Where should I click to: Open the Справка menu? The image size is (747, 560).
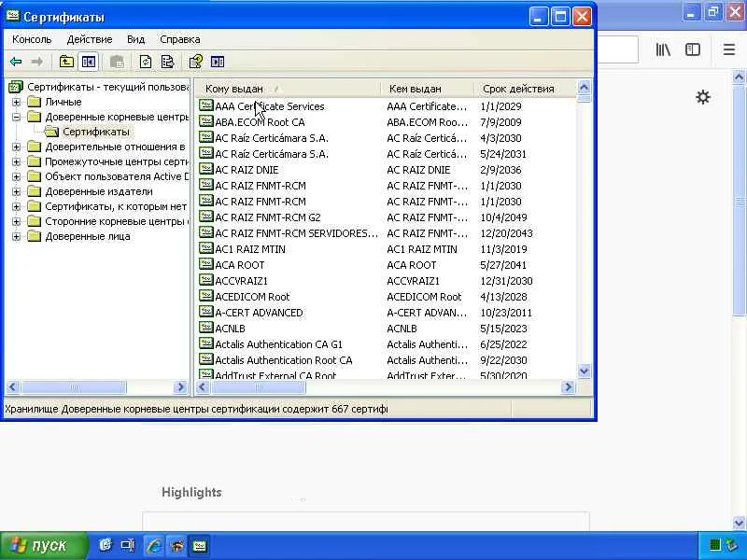click(180, 39)
